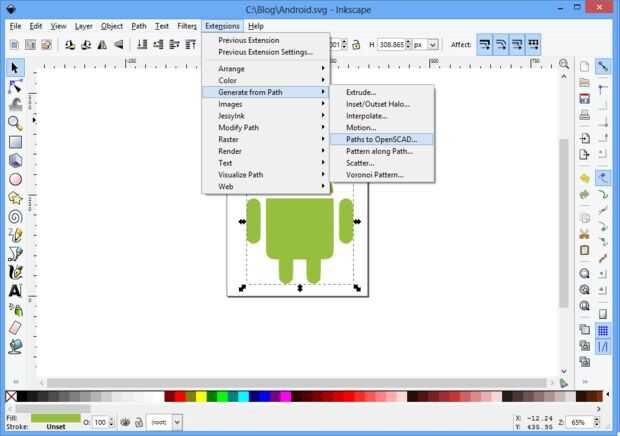Select the Spray tool
620x436 pixels.
tap(15, 309)
